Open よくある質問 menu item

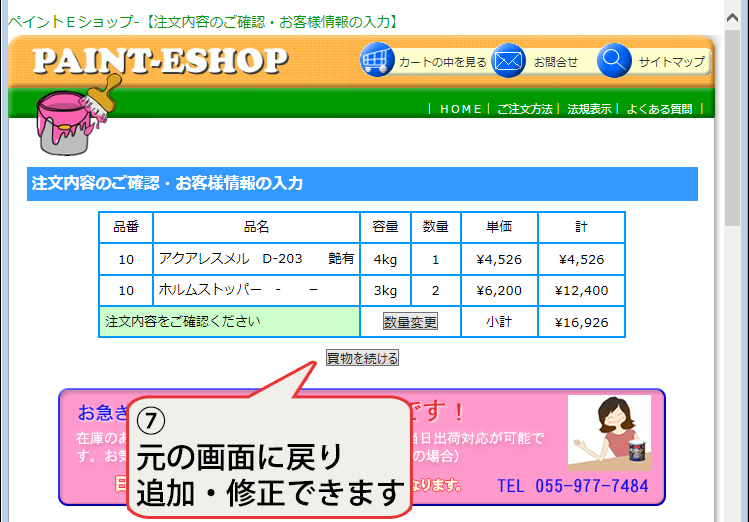[x=659, y=109]
